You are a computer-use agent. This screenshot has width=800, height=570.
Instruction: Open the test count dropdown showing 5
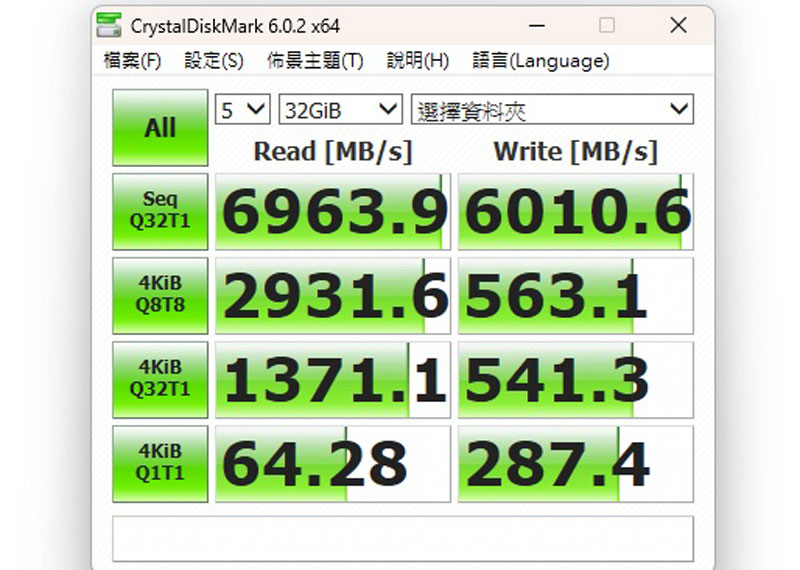(x=243, y=110)
